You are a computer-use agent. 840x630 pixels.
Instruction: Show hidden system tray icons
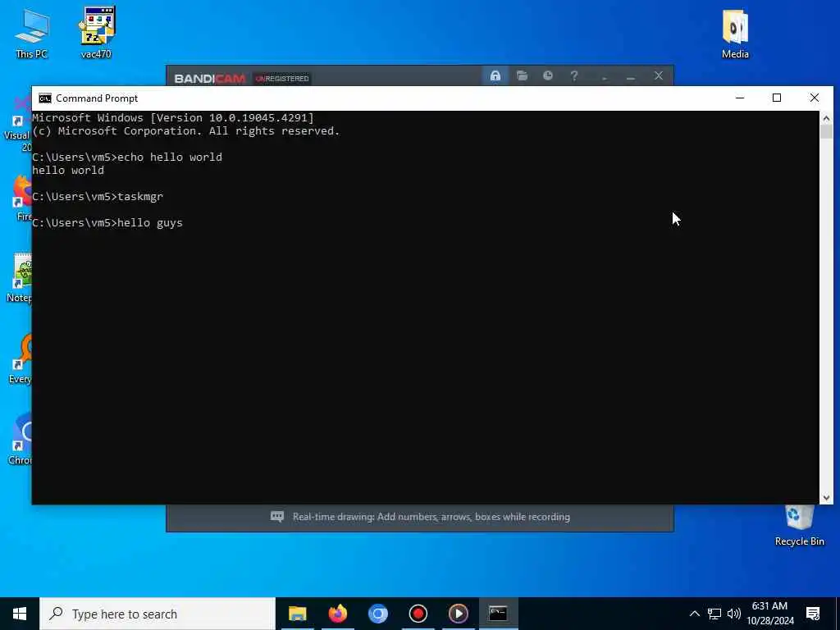tap(694, 614)
